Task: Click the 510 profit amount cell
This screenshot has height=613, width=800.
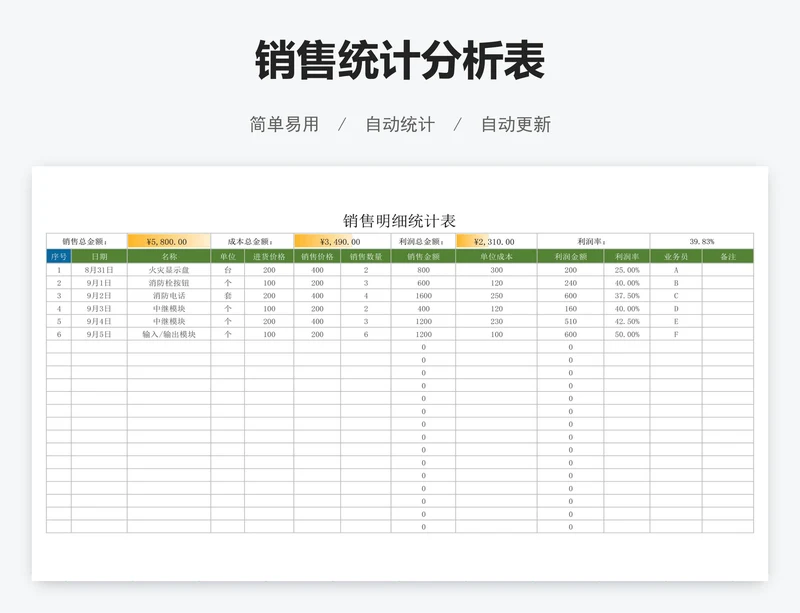Action: pos(570,322)
